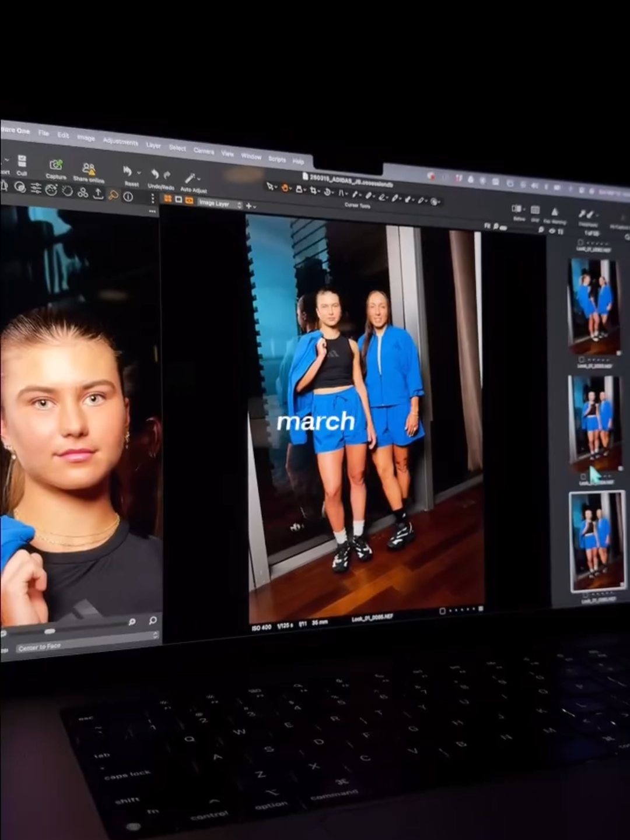
Task: Select the loupe cursor tool
Action: pyautogui.click(x=300, y=189)
